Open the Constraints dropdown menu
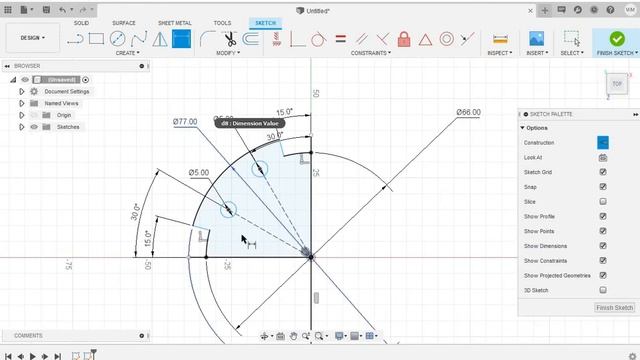The width and height of the screenshot is (640, 360). pyautogui.click(x=371, y=53)
